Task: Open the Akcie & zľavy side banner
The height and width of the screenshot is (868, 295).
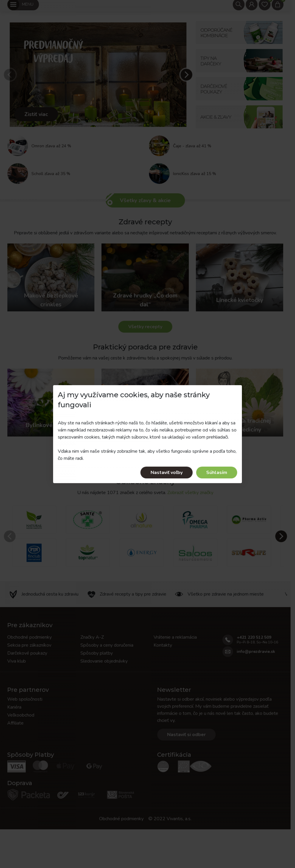Action: (x=239, y=117)
